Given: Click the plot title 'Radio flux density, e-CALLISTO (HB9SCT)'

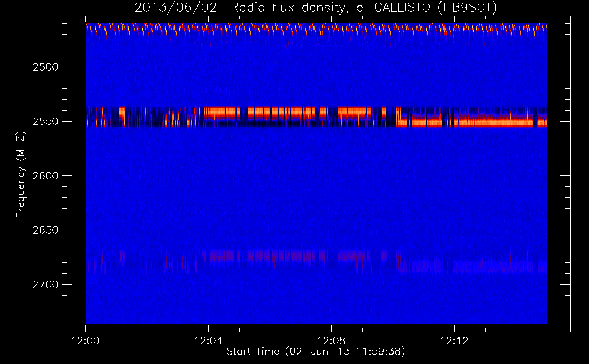Looking at the screenshot, I should 364,7.
